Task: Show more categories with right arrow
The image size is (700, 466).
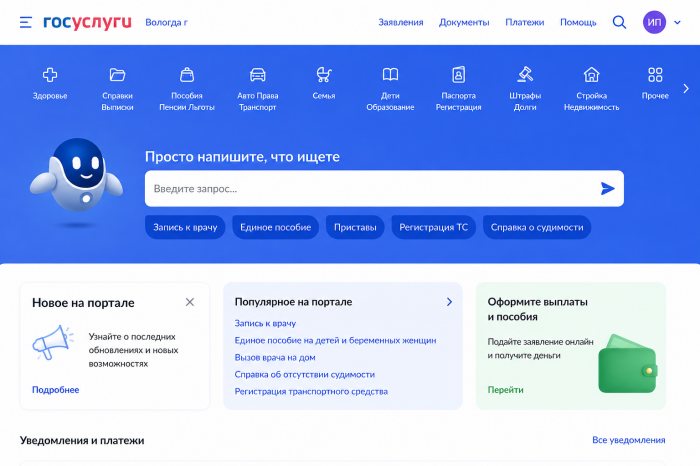Action: coord(686,88)
